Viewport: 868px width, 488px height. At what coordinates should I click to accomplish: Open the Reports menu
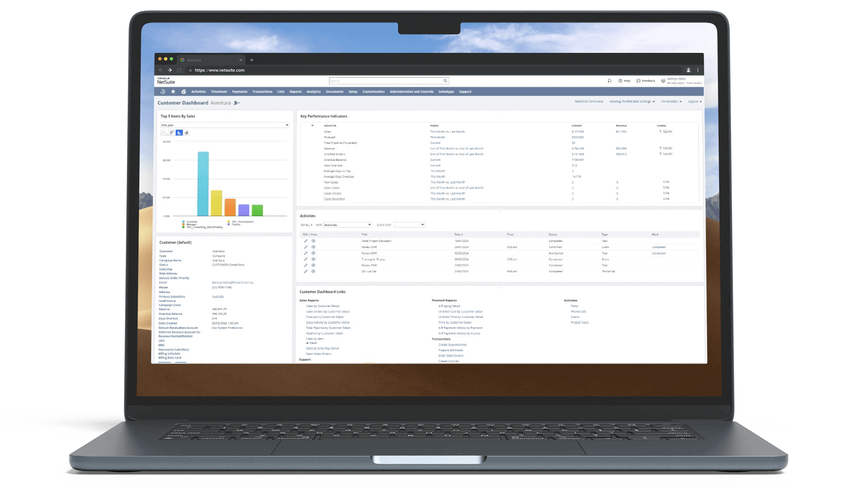point(296,92)
